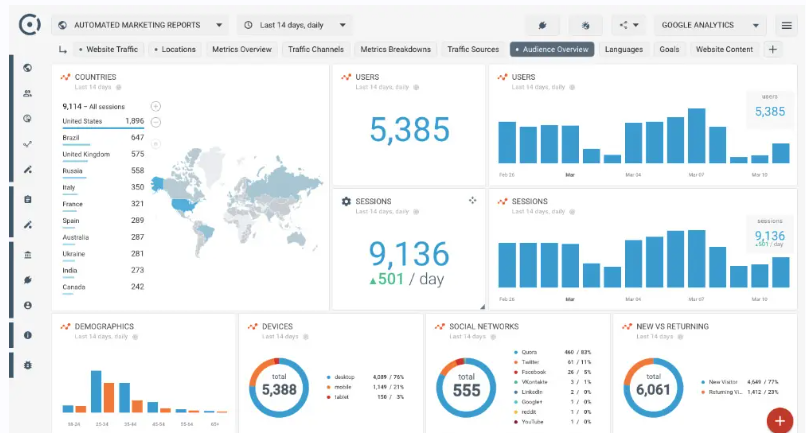Switch to the Website Traffic tab
Viewport: 806px width, 433px height.
tap(108, 49)
